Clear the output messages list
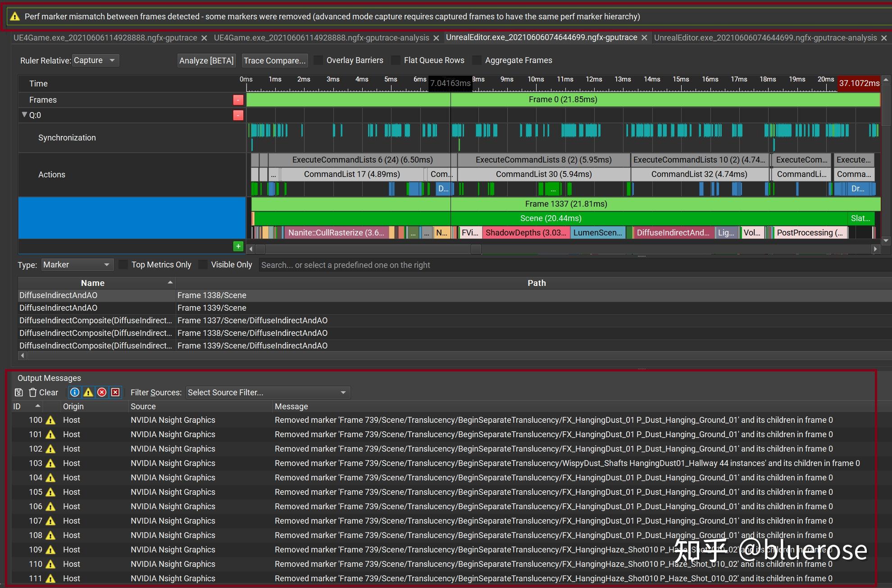The width and height of the screenshot is (892, 588). [x=44, y=393]
